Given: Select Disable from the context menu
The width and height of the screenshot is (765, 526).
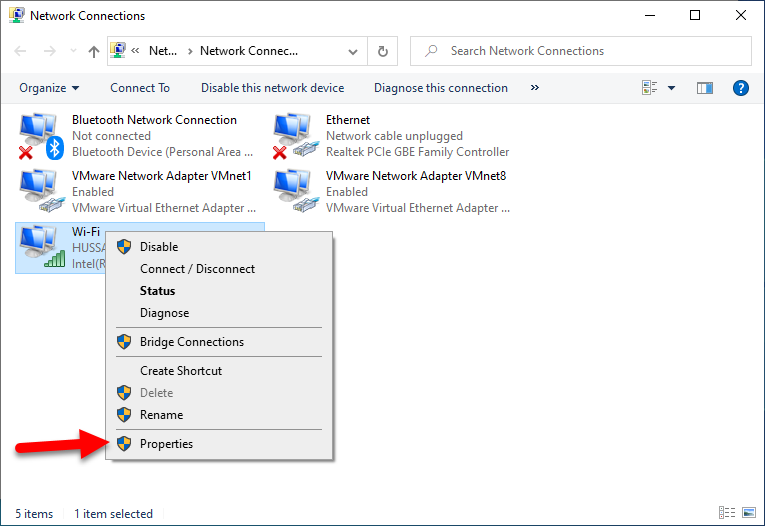Looking at the screenshot, I should pos(159,247).
